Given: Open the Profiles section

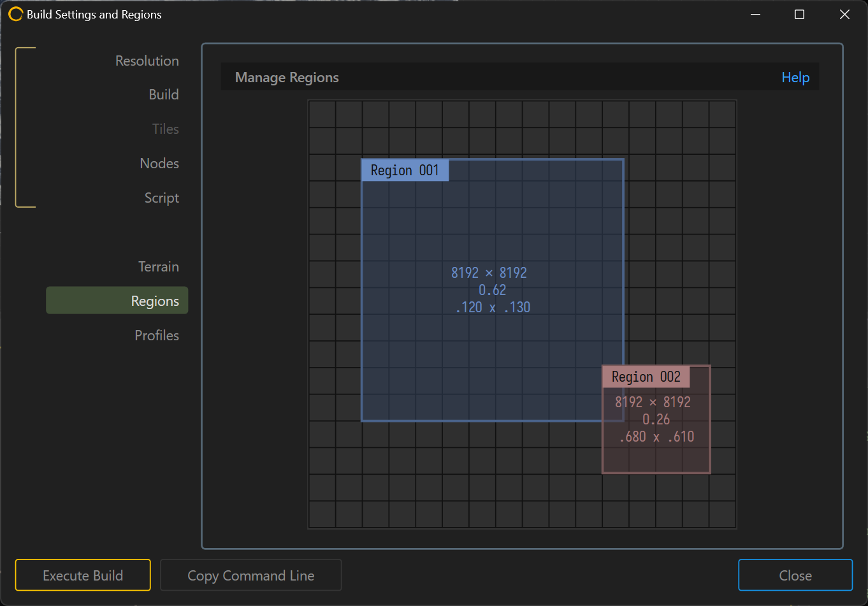Looking at the screenshot, I should (157, 335).
